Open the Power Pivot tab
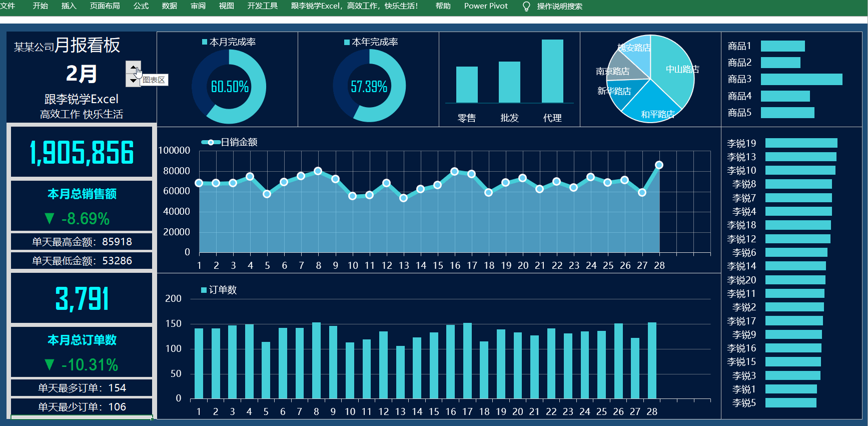 click(x=485, y=6)
